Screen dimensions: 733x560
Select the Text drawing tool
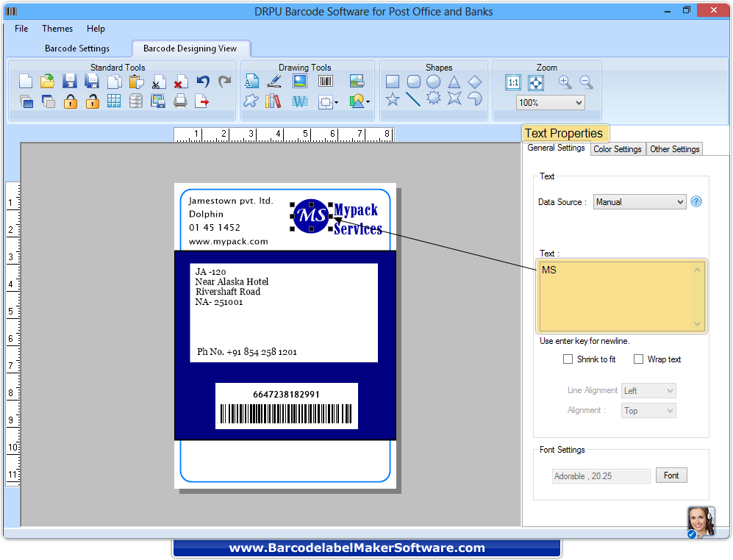click(x=251, y=82)
